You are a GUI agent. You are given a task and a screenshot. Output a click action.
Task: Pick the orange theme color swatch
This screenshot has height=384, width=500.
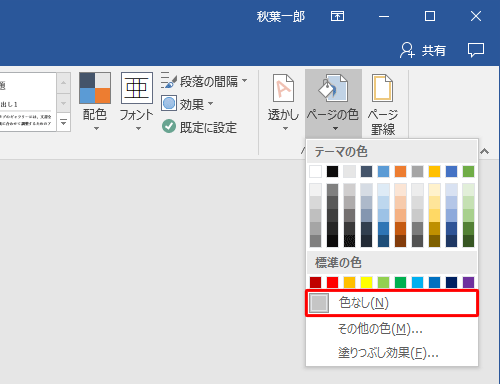(400, 171)
